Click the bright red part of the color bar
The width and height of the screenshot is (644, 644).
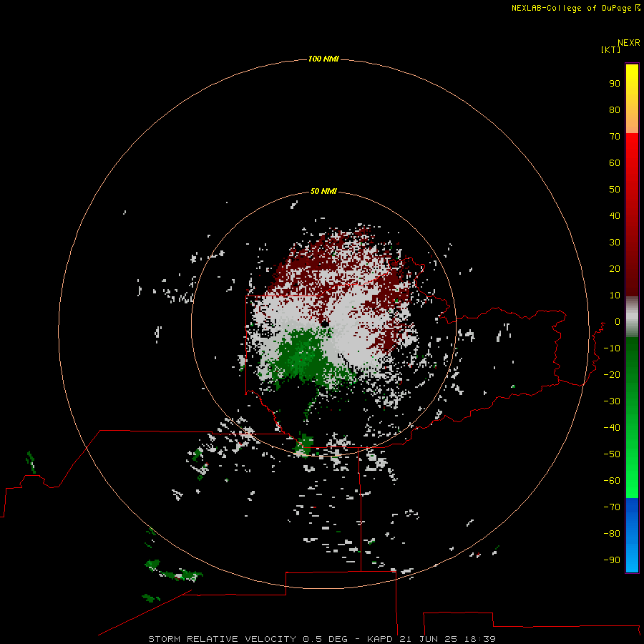632,150
